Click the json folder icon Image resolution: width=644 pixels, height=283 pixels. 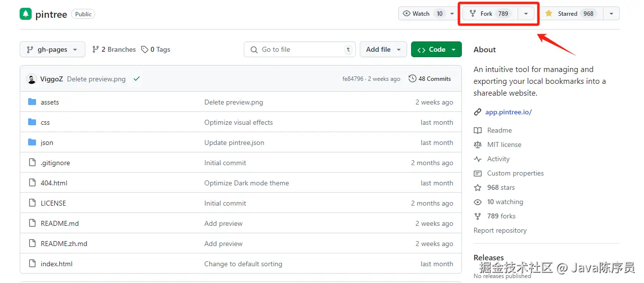pos(32,142)
